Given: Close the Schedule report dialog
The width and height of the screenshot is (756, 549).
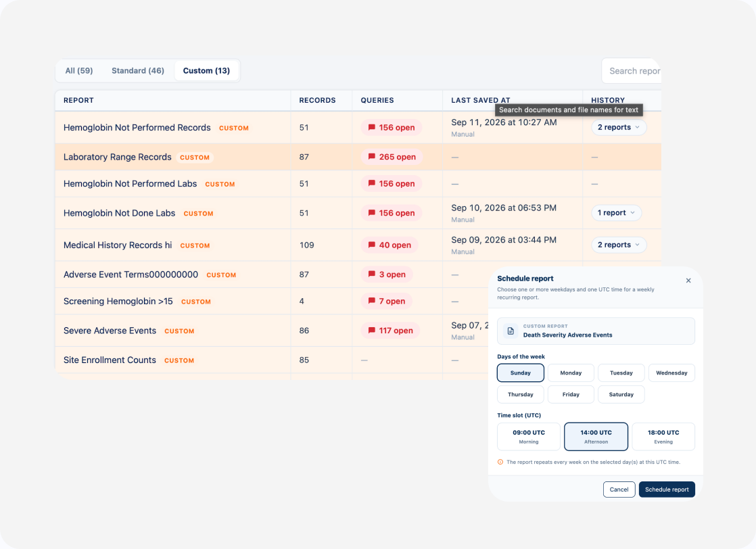Looking at the screenshot, I should (x=688, y=281).
